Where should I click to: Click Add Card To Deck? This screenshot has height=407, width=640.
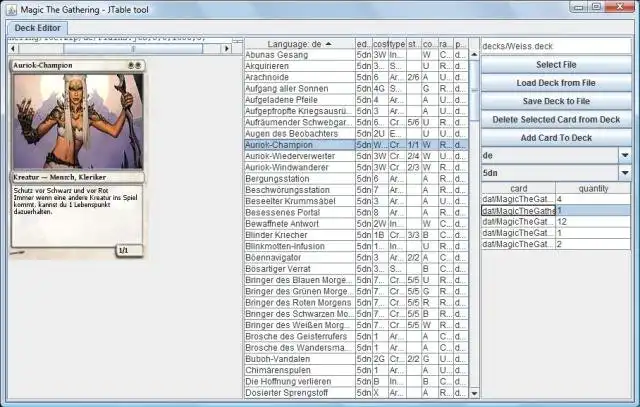pos(556,138)
